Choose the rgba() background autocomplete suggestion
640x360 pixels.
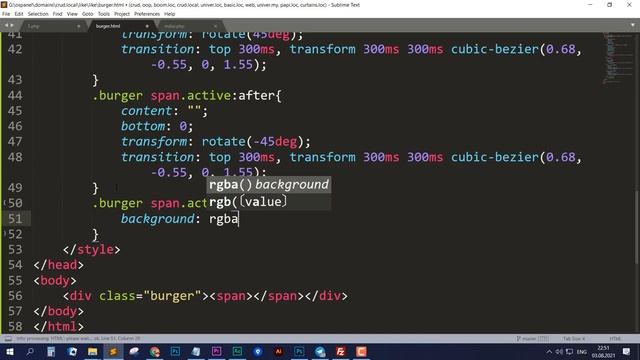pos(269,184)
